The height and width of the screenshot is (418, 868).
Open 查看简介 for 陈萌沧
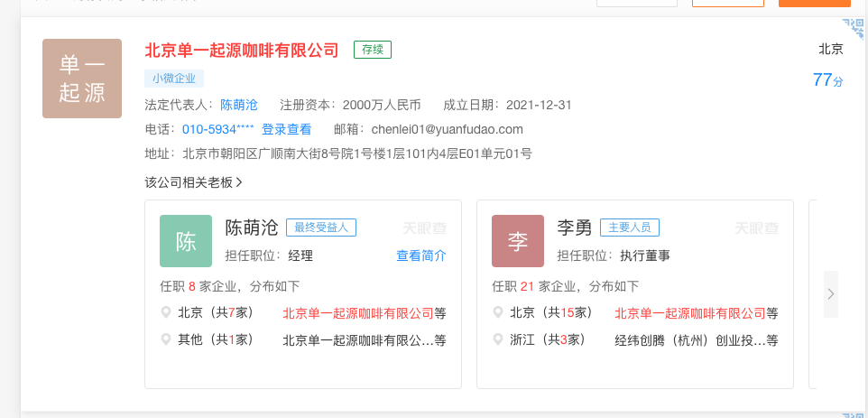point(421,255)
